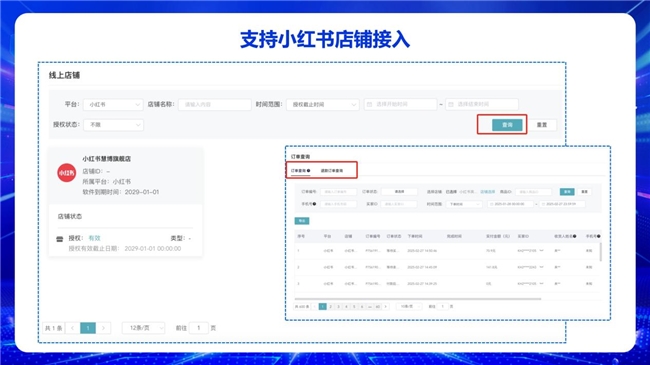Select page 3 in order pagination

[338, 307]
